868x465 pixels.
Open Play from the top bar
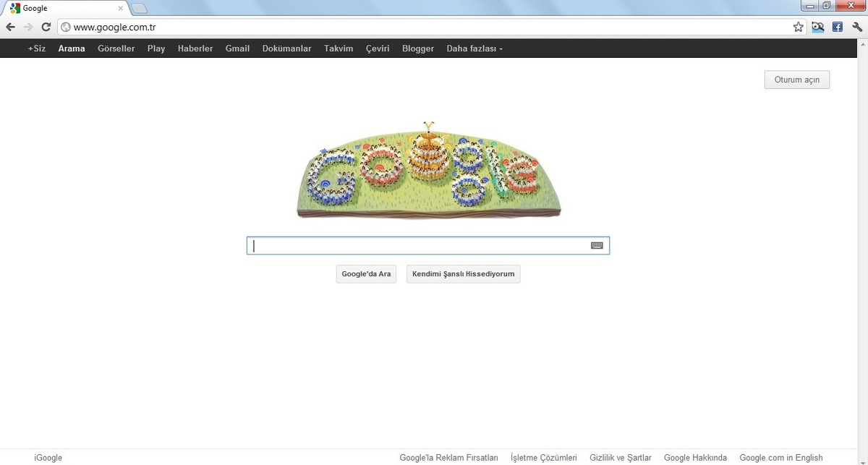(156, 48)
